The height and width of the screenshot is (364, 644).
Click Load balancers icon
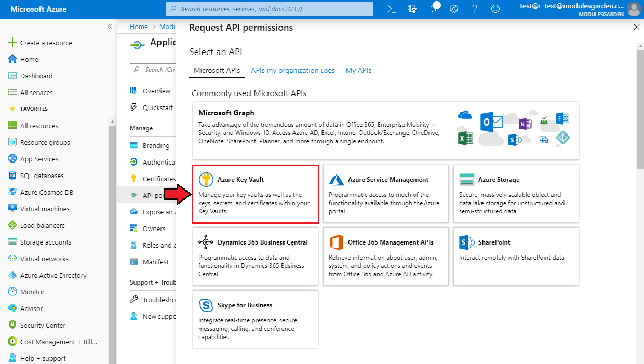pos(12,225)
